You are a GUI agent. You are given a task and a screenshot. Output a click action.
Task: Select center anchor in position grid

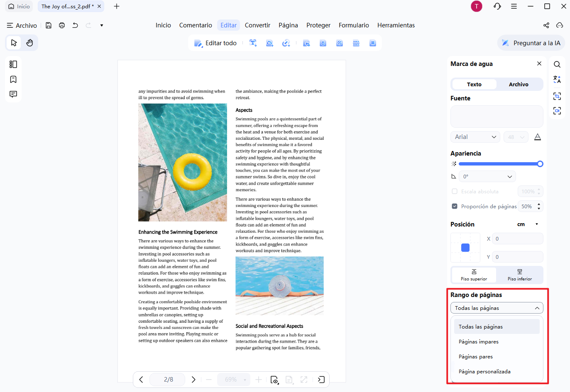465,248
